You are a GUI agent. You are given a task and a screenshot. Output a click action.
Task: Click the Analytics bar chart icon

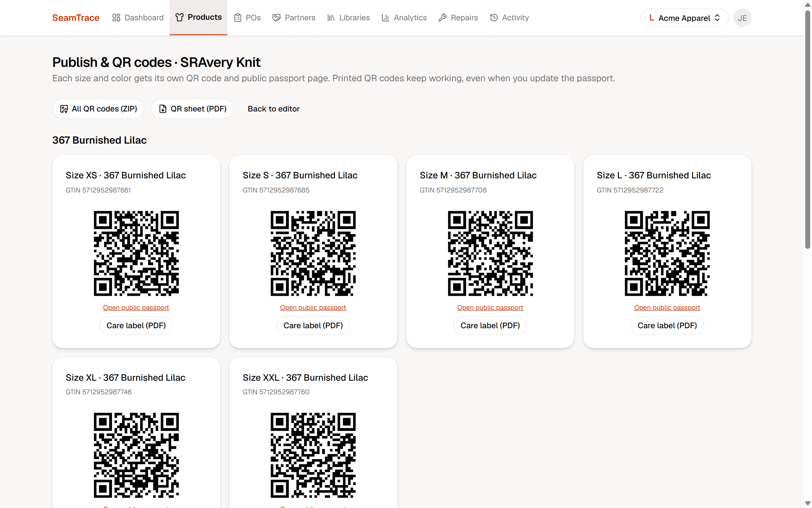click(x=385, y=17)
